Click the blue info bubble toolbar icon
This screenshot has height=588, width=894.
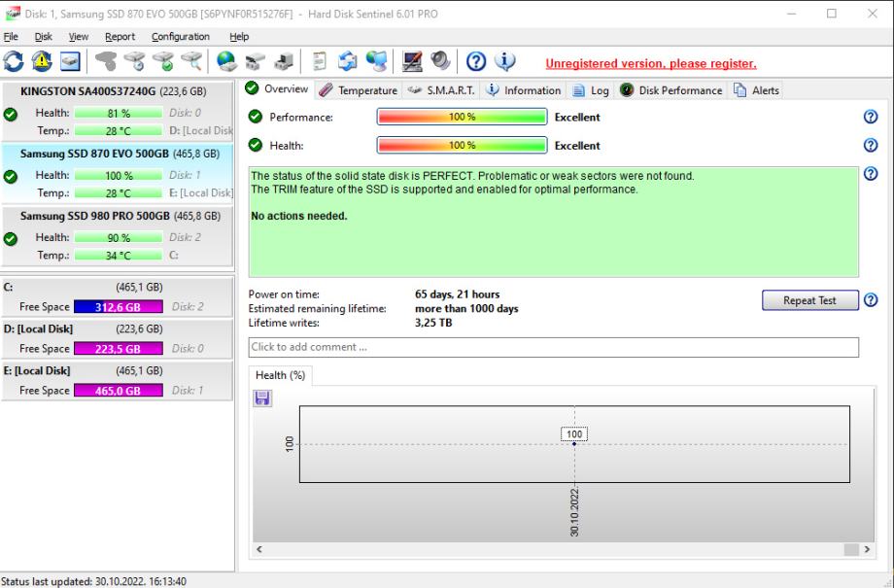point(504,61)
